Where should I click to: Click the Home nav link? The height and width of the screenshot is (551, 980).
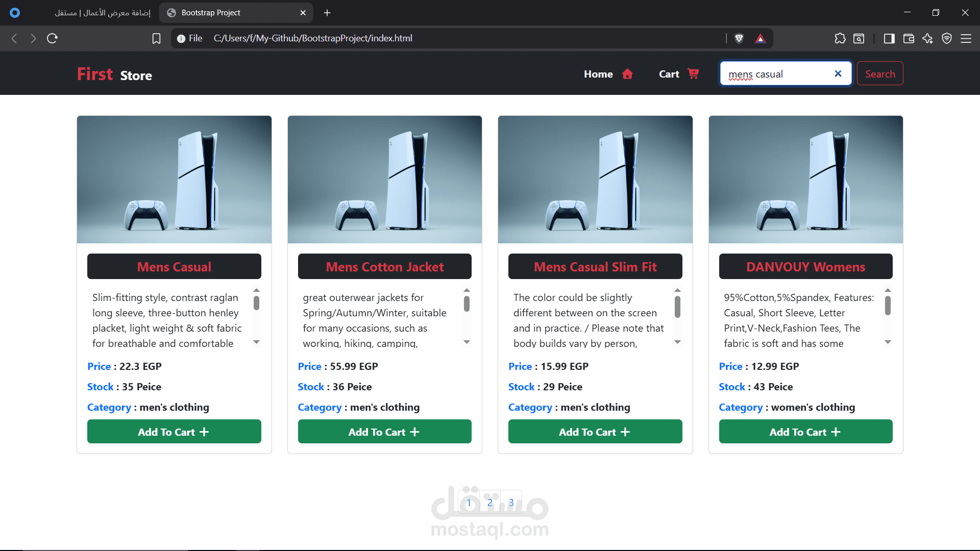[598, 74]
